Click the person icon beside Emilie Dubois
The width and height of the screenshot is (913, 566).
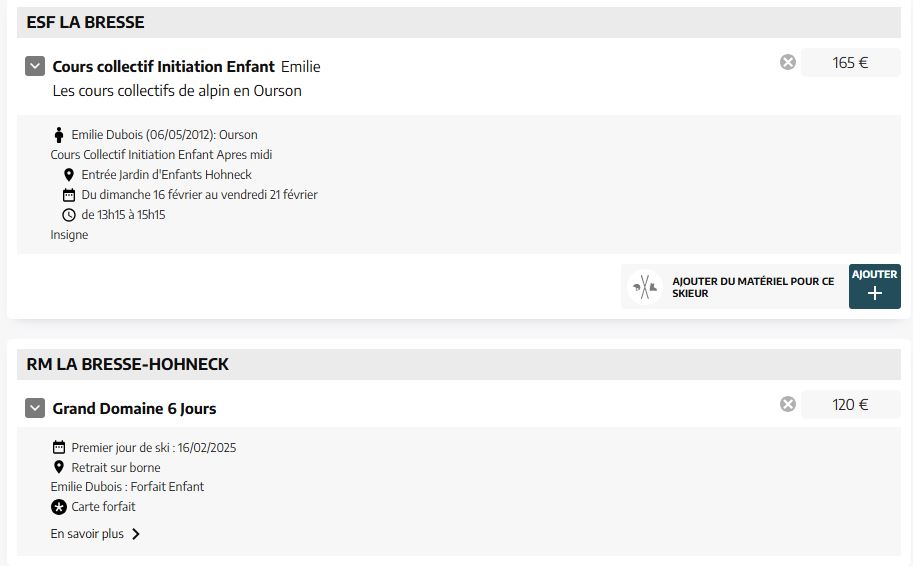[59, 135]
